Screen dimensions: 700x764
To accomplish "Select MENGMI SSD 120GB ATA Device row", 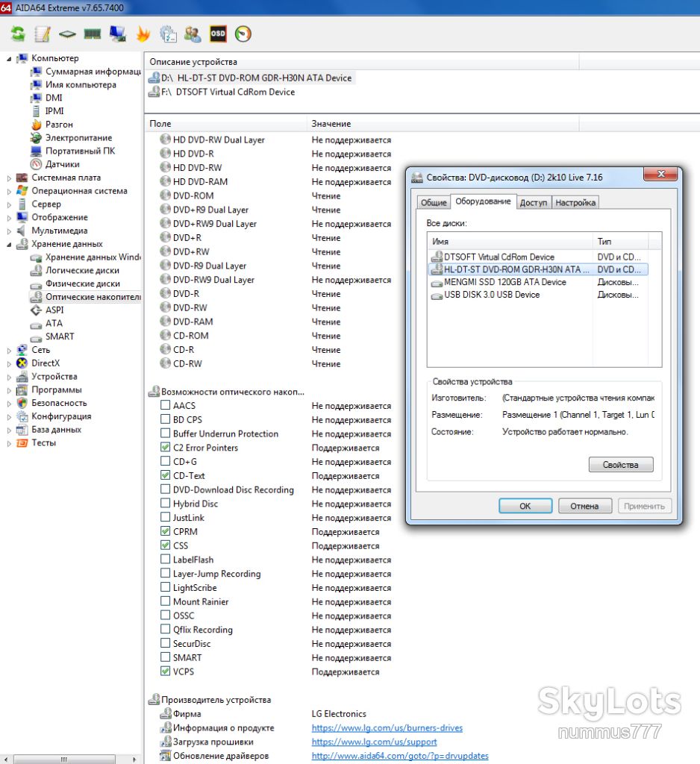I will (538, 282).
